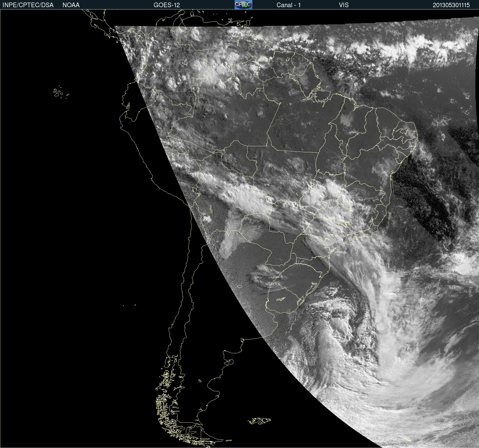
Task: Click the VIS channel type label
Action: pos(344,5)
